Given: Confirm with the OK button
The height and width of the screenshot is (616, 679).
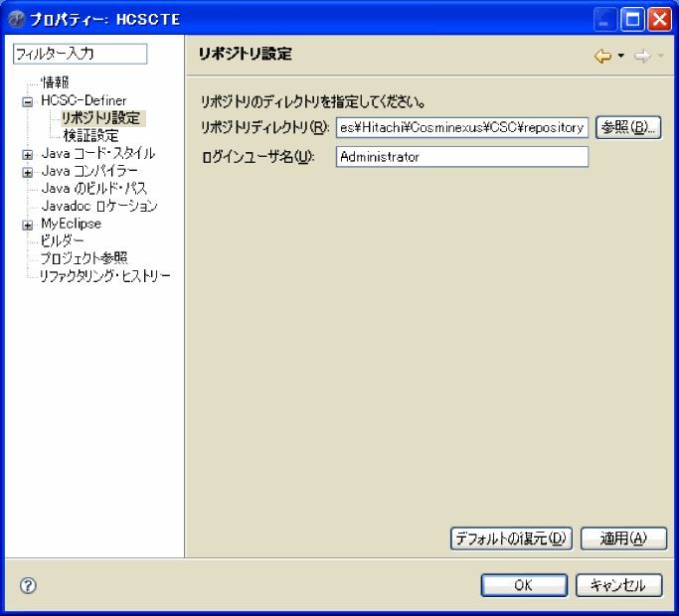Looking at the screenshot, I should click(524, 586).
